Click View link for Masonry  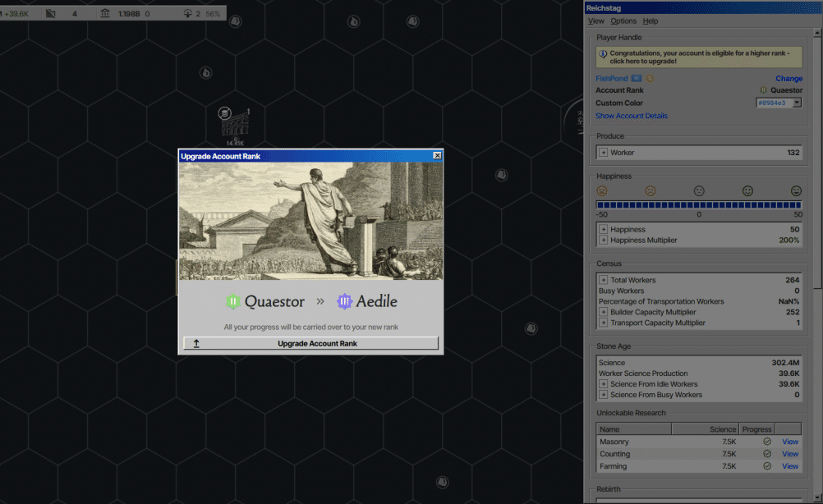point(790,442)
